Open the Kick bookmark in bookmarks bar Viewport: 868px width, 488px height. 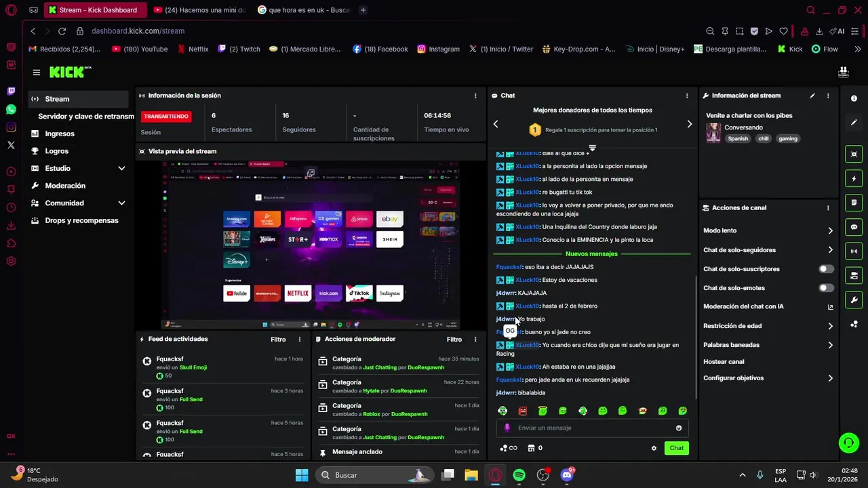pyautogui.click(x=790, y=49)
